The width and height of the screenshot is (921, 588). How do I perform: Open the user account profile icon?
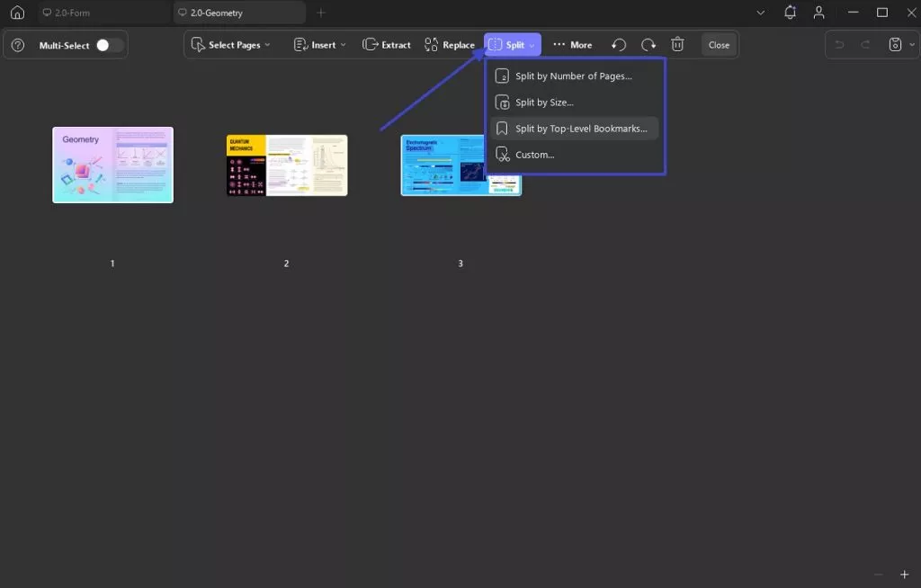(x=818, y=13)
